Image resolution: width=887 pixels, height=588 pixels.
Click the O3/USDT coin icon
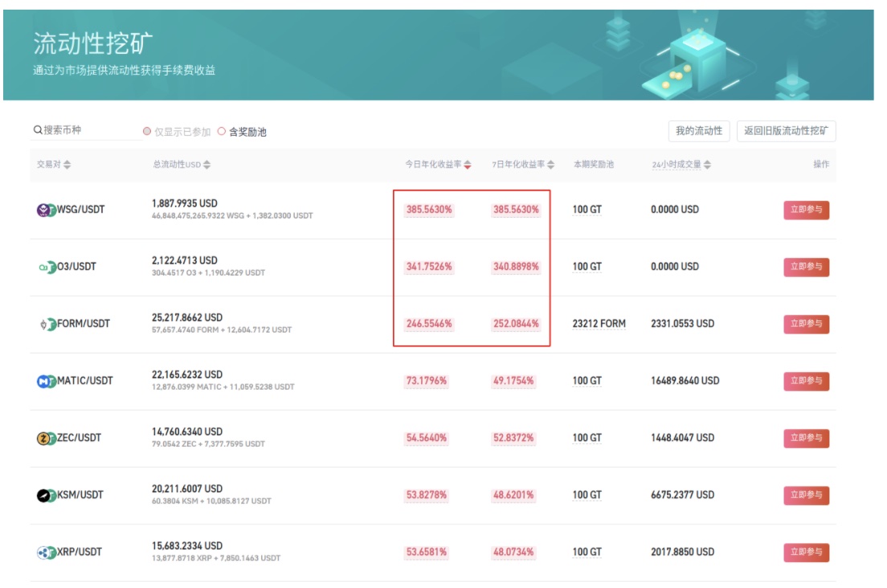[47, 267]
